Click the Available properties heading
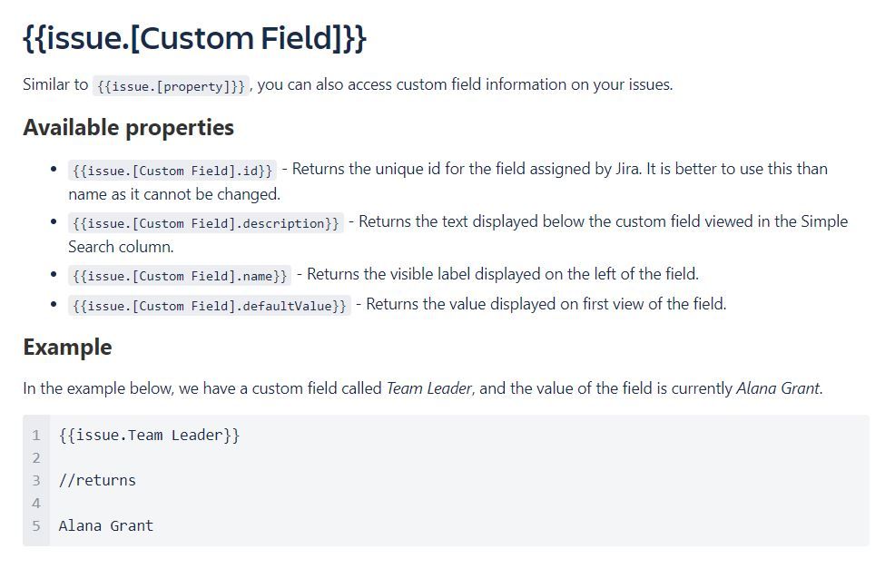The width and height of the screenshot is (895, 588). click(128, 127)
